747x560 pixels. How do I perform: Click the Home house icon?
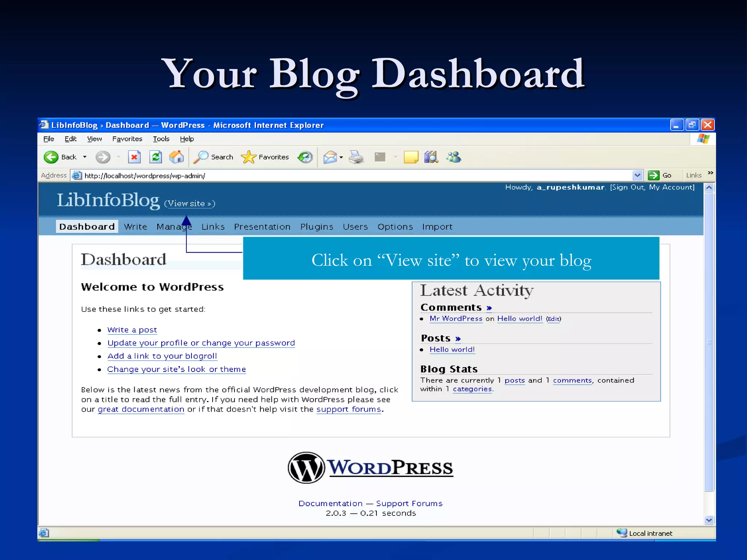[177, 157]
